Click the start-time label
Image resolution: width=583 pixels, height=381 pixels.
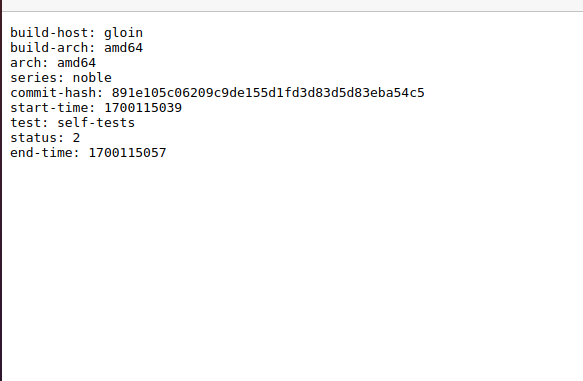(52, 108)
